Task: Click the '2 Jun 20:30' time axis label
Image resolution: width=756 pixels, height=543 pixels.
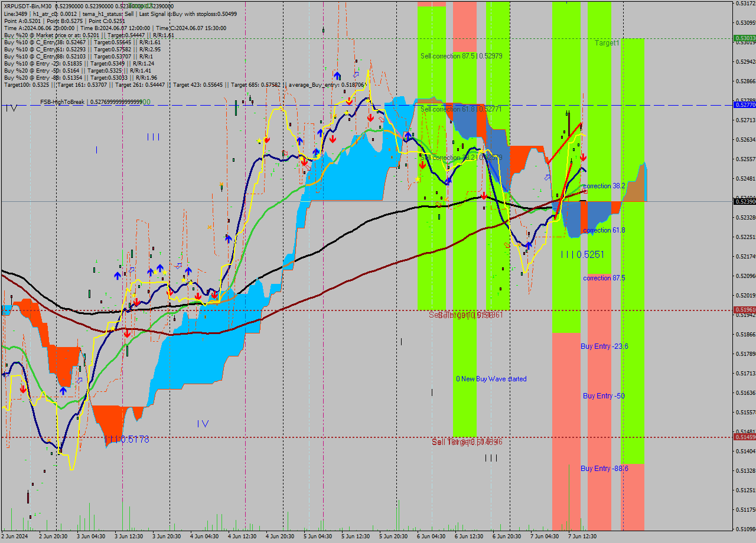Action: click(x=53, y=537)
